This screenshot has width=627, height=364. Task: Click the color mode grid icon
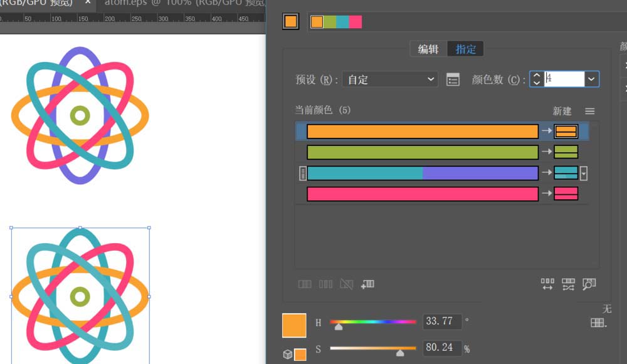point(598,323)
